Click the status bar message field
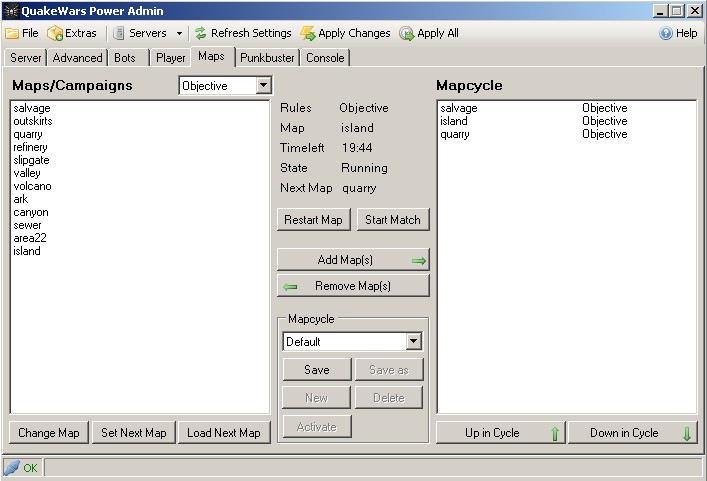707x481 pixels. 373,467
